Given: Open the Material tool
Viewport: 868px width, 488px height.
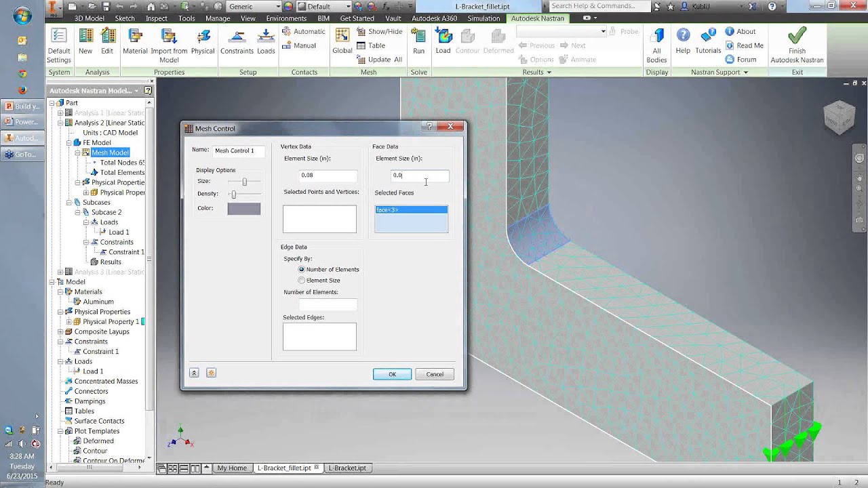Looking at the screenshot, I should tap(135, 42).
